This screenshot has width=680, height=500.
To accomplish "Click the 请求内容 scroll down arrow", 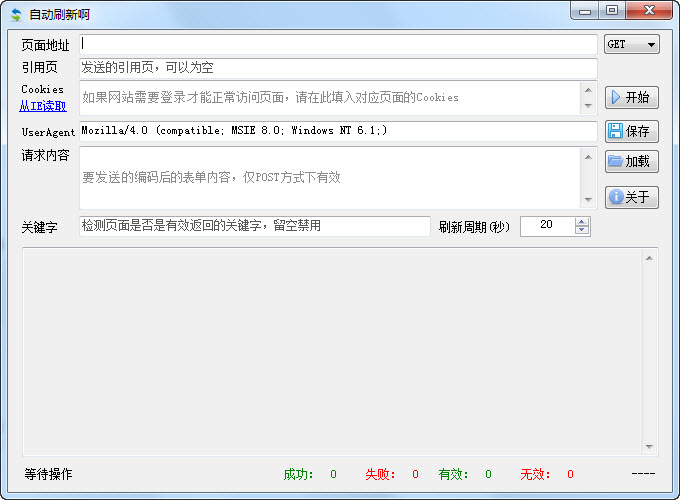I will pos(588,199).
